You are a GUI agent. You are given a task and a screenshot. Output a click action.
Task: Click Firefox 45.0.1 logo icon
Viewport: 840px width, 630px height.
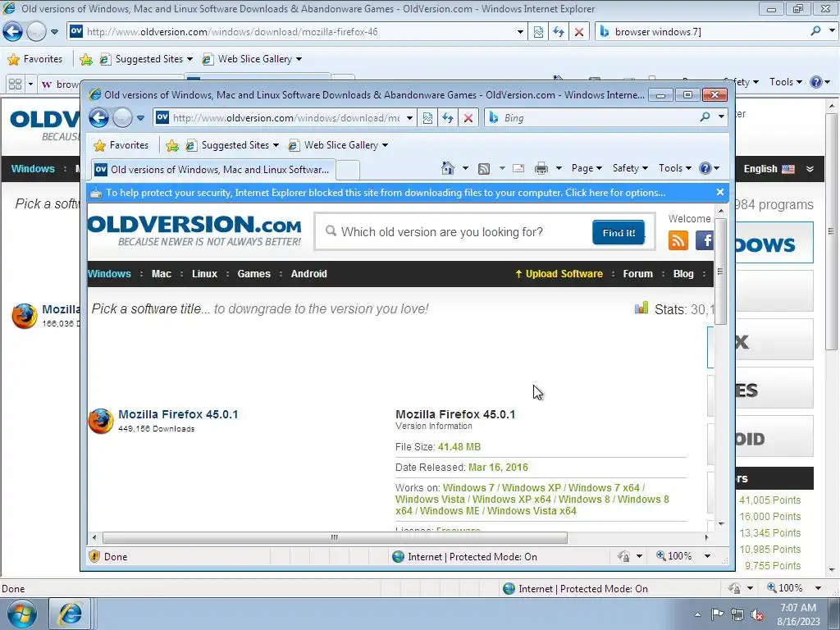point(101,421)
